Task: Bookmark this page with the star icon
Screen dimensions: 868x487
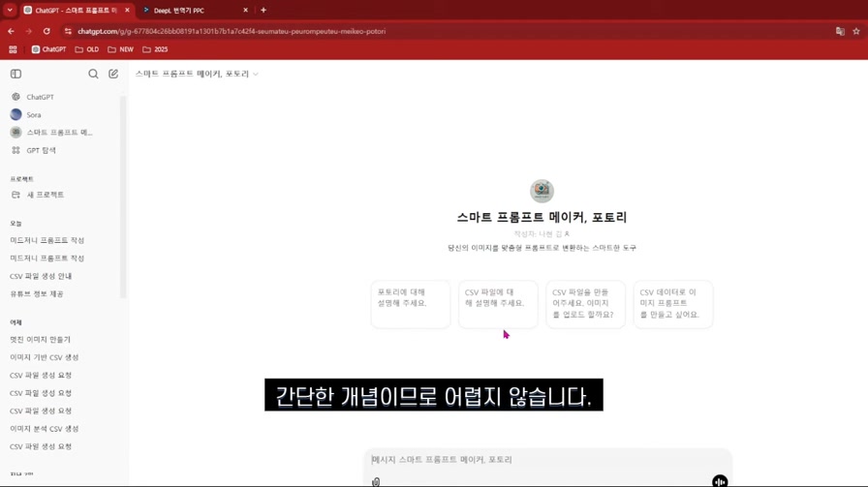Action: click(x=856, y=32)
